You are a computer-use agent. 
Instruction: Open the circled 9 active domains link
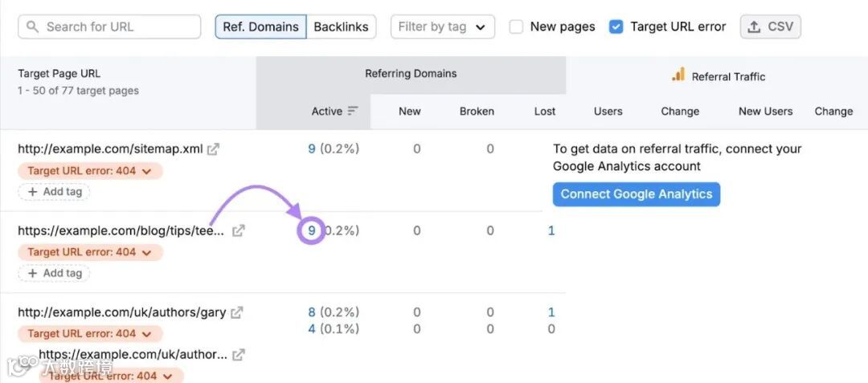[x=311, y=231]
